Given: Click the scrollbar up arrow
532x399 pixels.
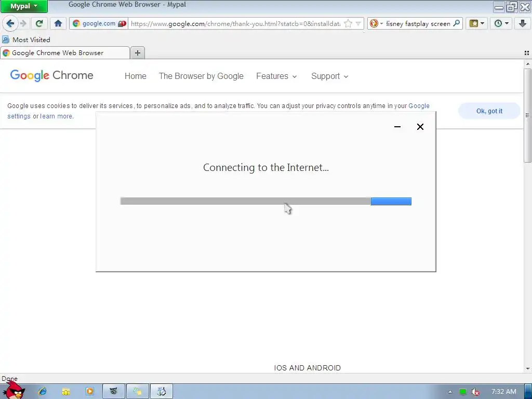Looking at the screenshot, I should [527, 63].
